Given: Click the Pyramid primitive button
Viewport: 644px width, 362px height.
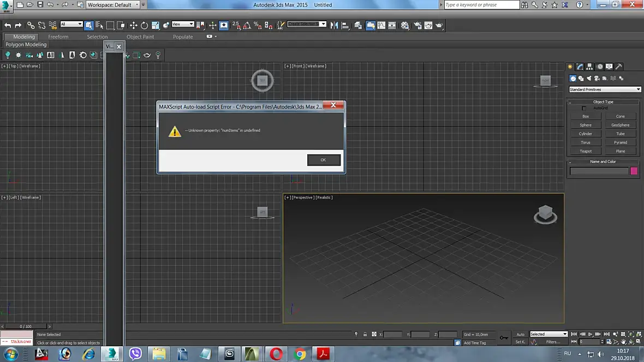Looking at the screenshot, I should point(620,142).
